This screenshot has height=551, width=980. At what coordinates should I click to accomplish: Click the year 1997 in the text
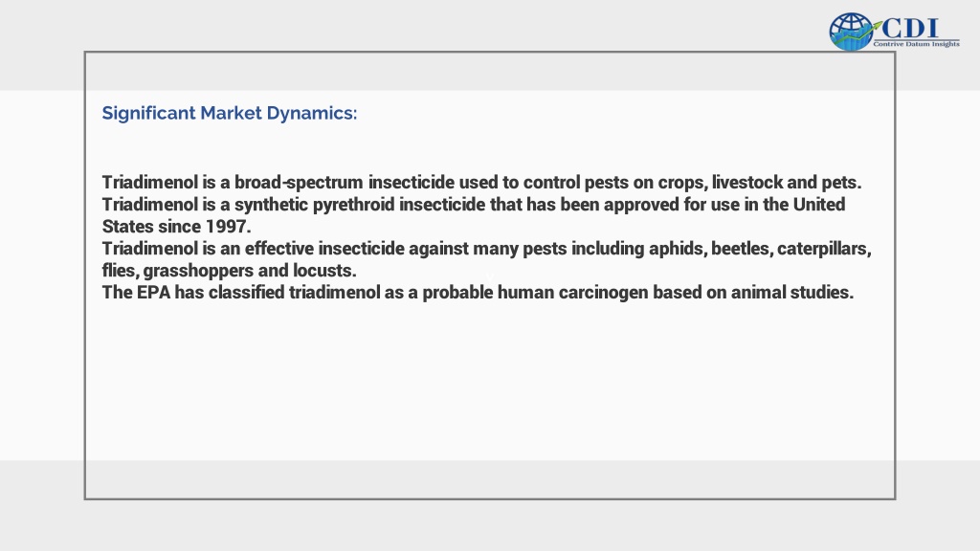pyautogui.click(x=228, y=226)
